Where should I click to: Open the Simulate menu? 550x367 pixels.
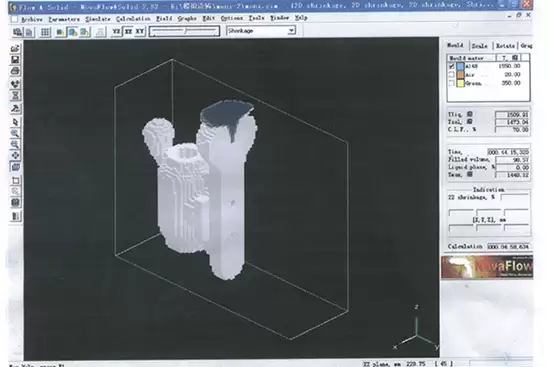98,19
